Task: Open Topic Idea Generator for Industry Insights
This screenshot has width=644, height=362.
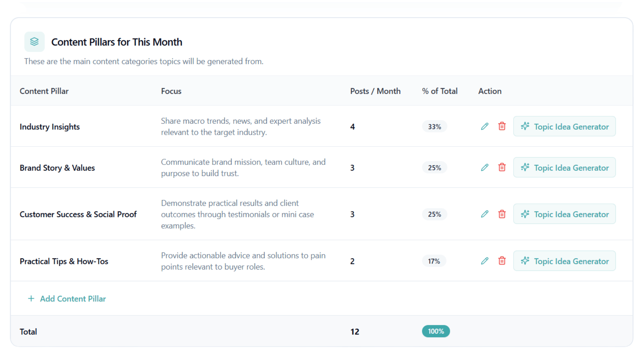Action: click(x=564, y=127)
